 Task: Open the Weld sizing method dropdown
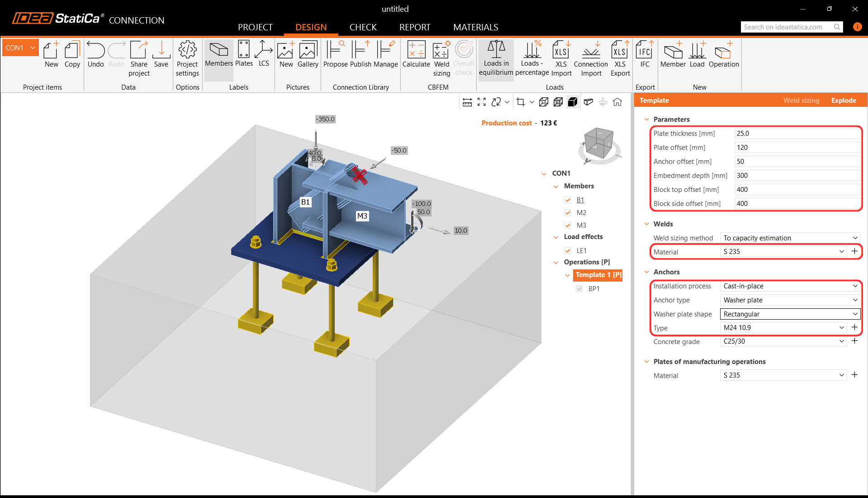(x=790, y=238)
